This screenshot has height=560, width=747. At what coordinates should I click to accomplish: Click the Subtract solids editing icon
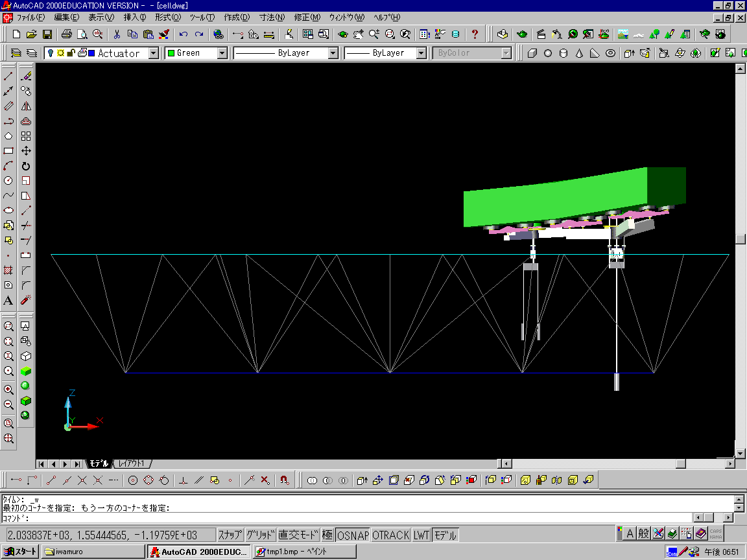click(x=327, y=480)
